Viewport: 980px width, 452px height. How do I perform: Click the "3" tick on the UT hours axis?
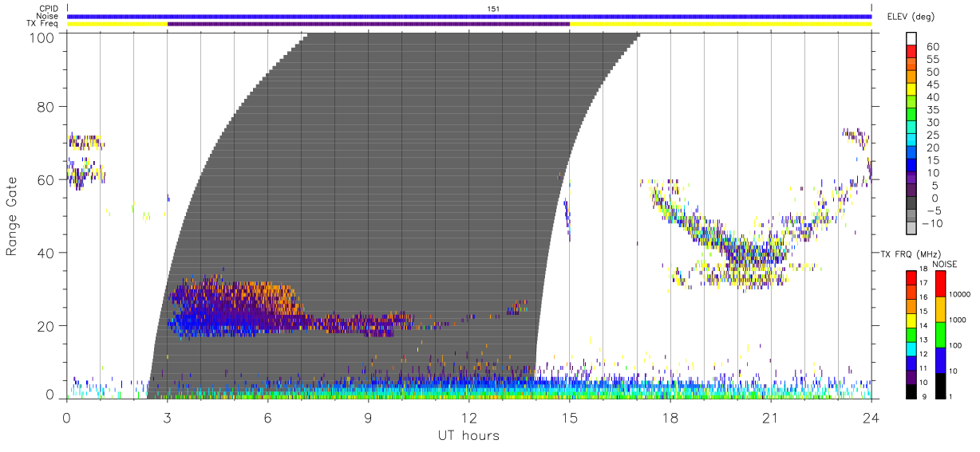click(x=167, y=417)
